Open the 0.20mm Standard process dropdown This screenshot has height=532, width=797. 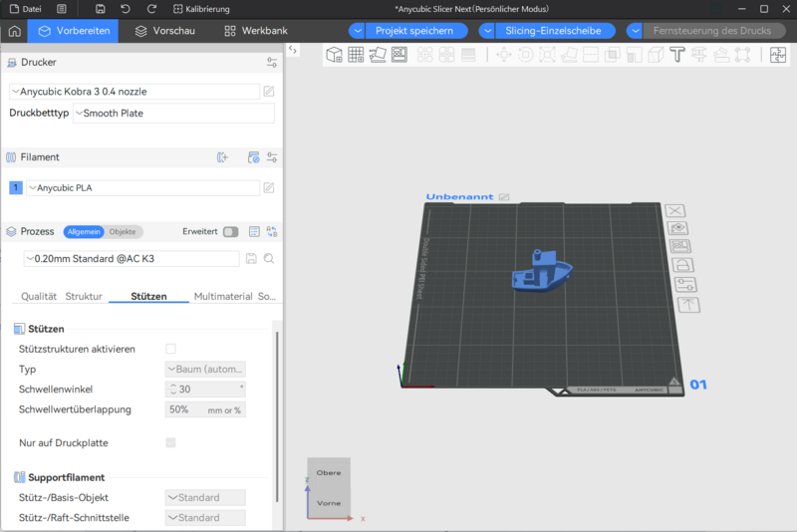[132, 259]
